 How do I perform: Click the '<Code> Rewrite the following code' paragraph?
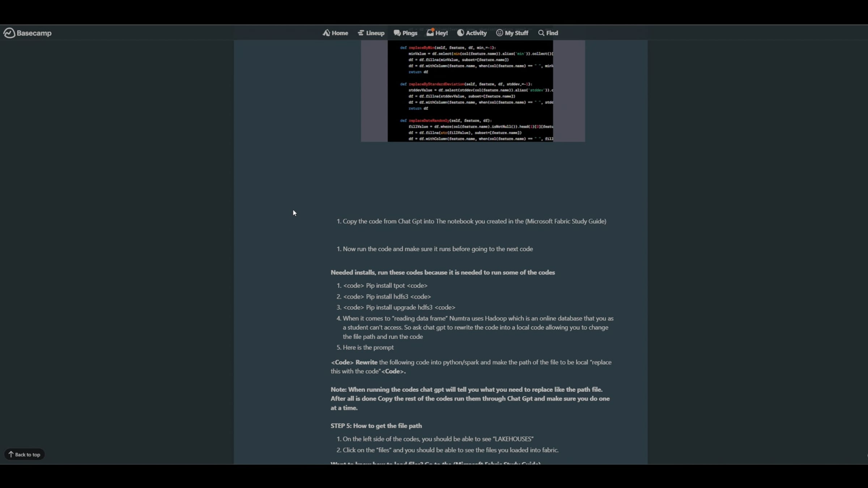pos(471,367)
